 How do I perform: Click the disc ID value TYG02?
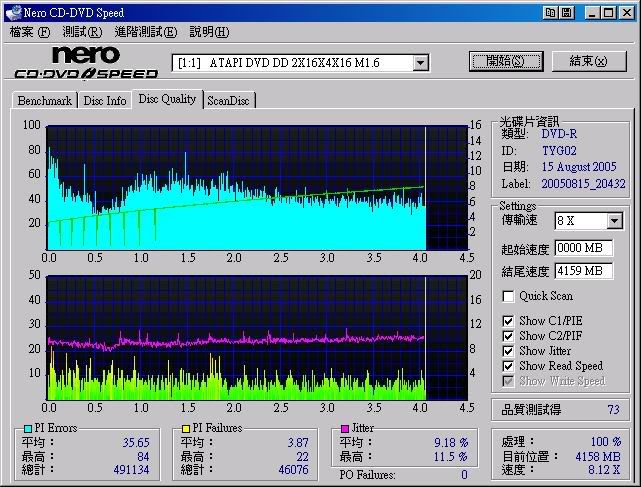pos(559,151)
